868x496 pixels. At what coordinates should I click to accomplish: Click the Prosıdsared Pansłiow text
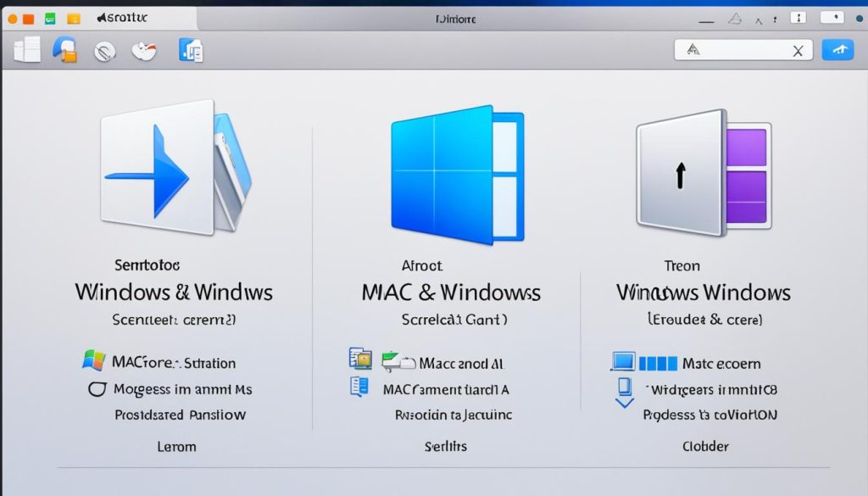tap(180, 415)
